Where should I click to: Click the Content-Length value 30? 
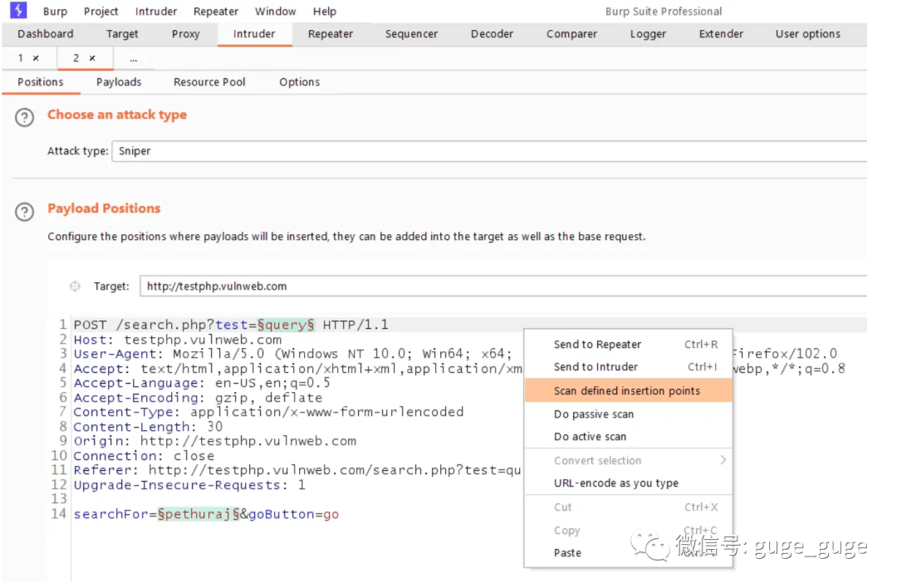(x=214, y=427)
